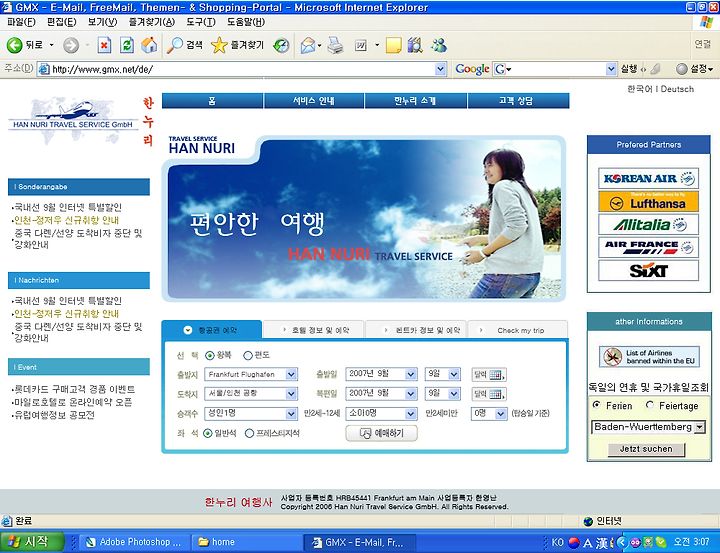Click KO language indicator in tray
The height and width of the screenshot is (553, 720).
click(x=557, y=542)
